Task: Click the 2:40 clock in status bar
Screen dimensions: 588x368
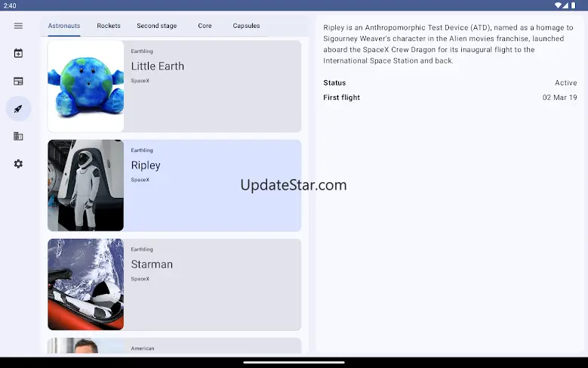Action: click(10, 5)
